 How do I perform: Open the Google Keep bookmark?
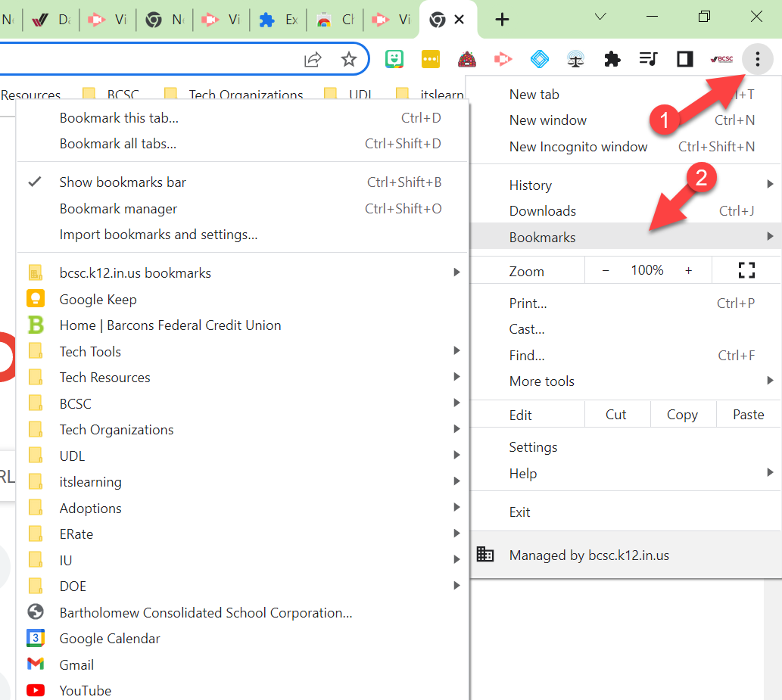tap(243, 300)
